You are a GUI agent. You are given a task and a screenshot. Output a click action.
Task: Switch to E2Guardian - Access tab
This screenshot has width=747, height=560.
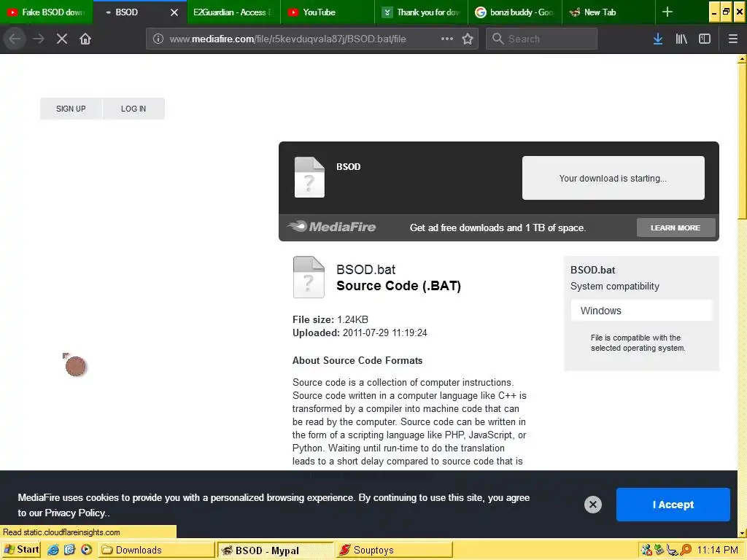point(232,12)
